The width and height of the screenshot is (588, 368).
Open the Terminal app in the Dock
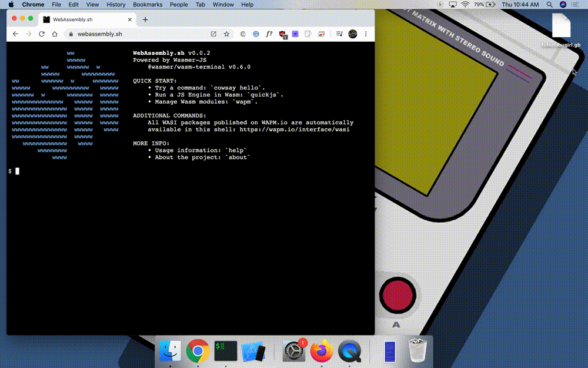point(225,351)
